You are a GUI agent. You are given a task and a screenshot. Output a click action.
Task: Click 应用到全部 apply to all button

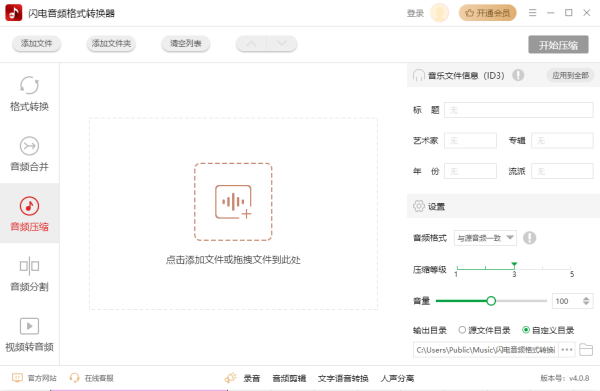570,75
